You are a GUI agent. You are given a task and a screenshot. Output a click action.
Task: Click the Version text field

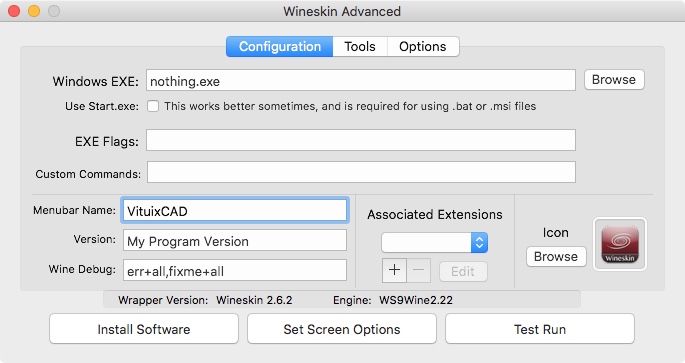[x=235, y=241]
